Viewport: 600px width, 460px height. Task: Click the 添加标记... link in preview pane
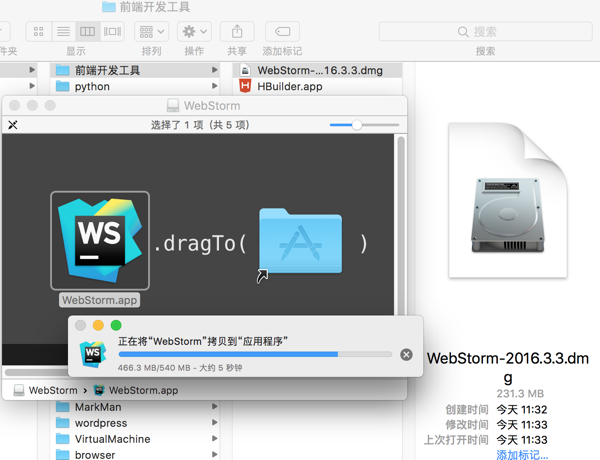coord(522,455)
